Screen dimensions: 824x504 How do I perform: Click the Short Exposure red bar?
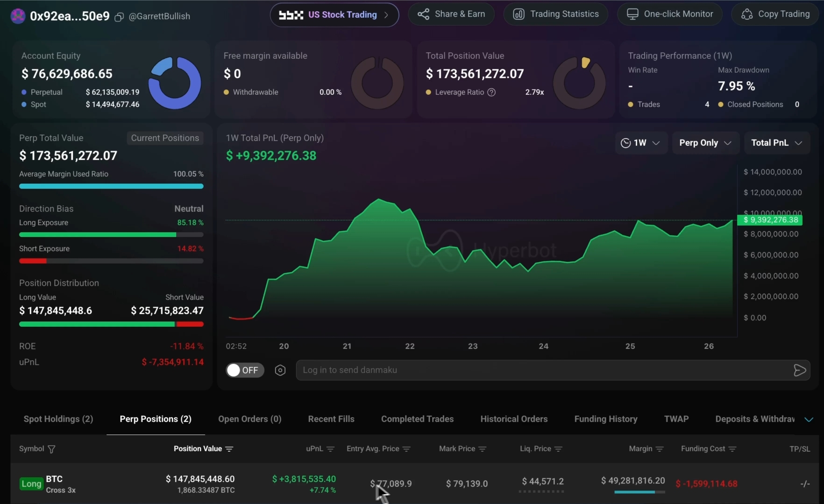tap(33, 261)
